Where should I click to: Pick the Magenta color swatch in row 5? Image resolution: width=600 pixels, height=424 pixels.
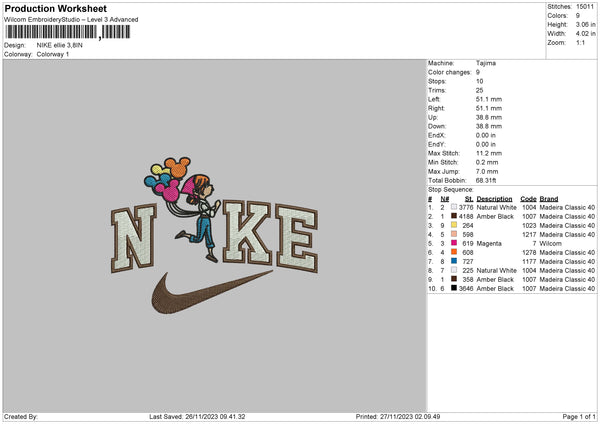454,243
